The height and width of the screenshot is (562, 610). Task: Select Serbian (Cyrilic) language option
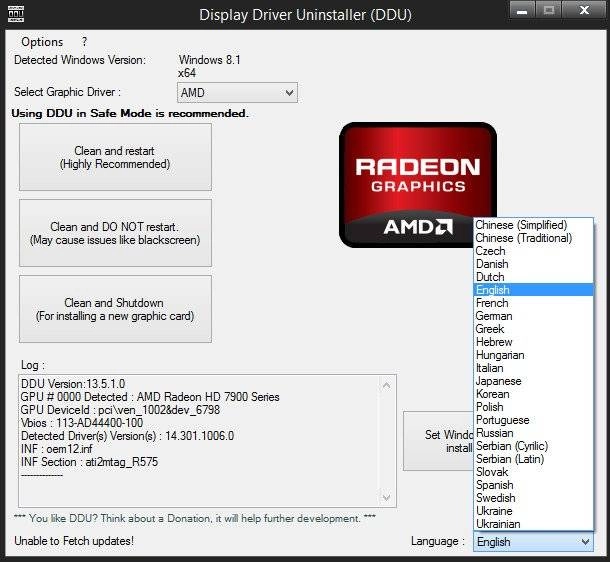point(533,446)
